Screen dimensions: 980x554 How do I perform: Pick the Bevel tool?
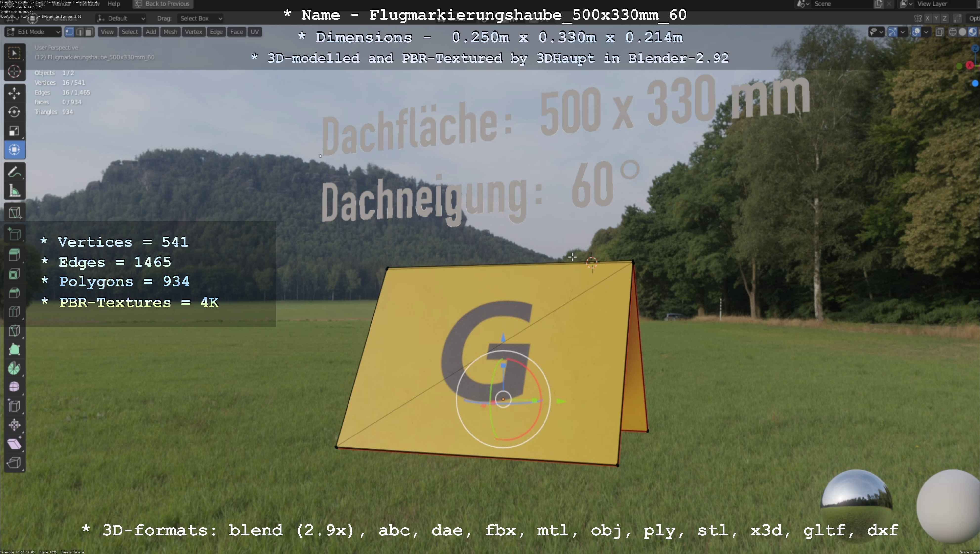(14, 292)
